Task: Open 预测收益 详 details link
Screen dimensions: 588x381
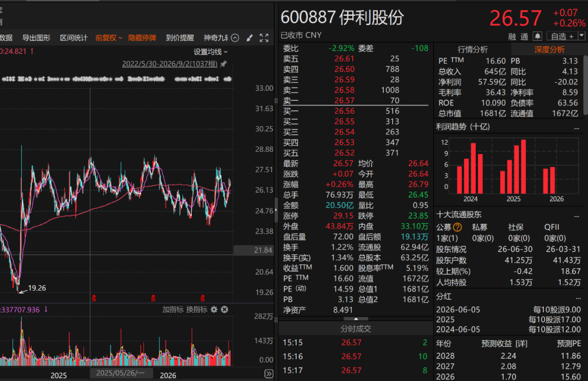Action: click(x=521, y=344)
